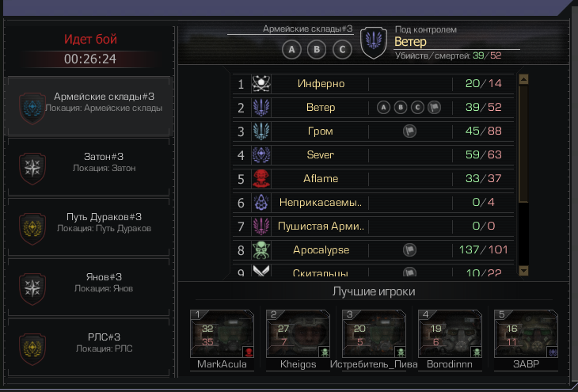Click the Kheigos player portrait

click(x=298, y=333)
